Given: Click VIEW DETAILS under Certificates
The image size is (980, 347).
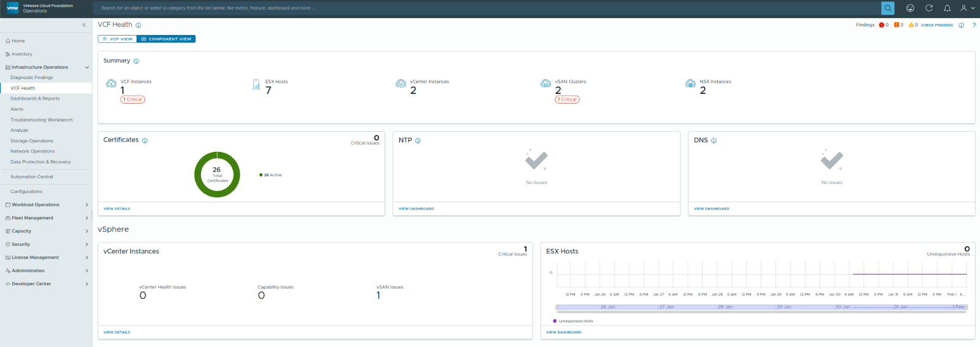Looking at the screenshot, I should 117,209.
